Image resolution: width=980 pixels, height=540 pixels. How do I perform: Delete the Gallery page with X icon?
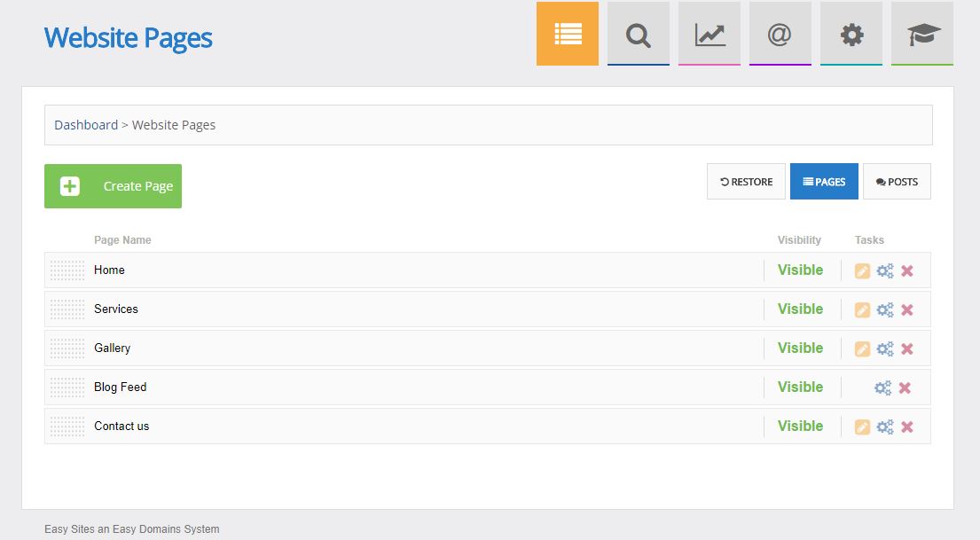(907, 349)
